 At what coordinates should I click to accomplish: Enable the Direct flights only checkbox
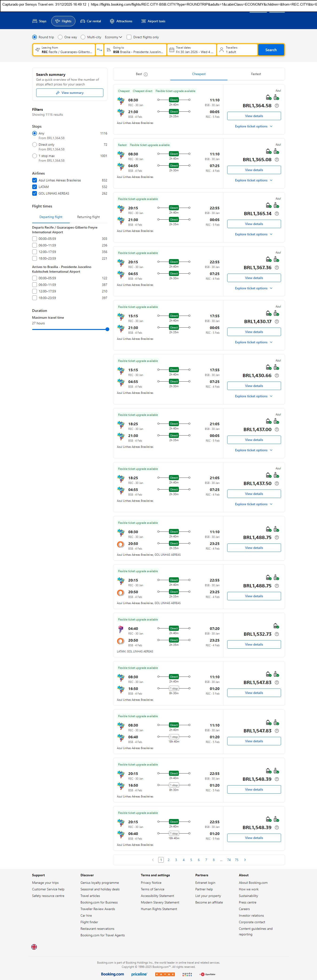tap(129, 37)
